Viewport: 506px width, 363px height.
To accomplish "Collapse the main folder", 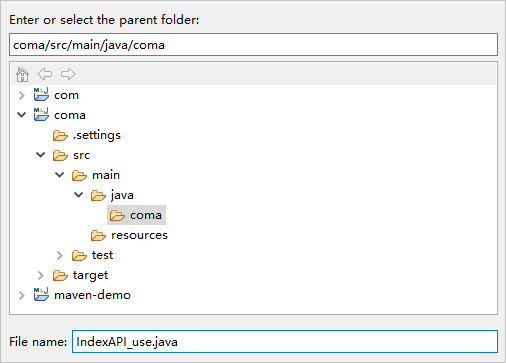I will [60, 175].
